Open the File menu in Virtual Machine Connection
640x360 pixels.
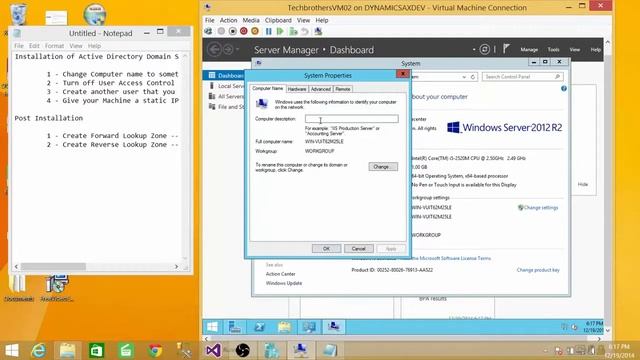[209, 20]
